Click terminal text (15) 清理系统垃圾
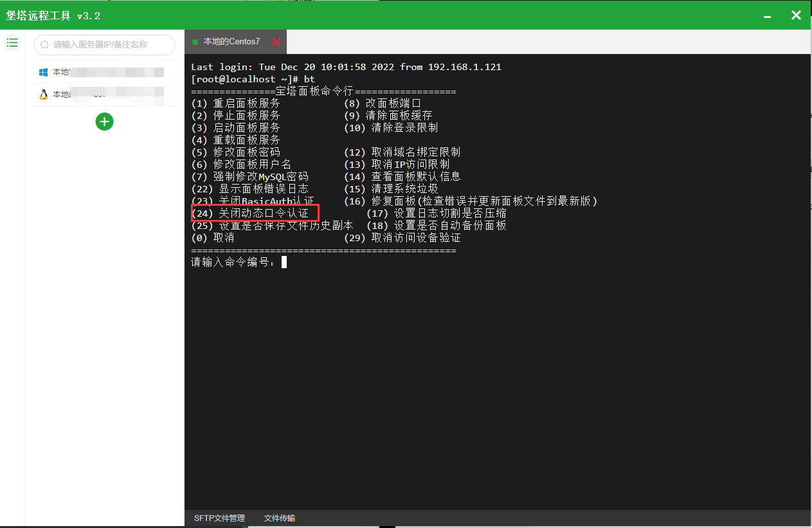The height and width of the screenshot is (528, 812). tap(391, 189)
